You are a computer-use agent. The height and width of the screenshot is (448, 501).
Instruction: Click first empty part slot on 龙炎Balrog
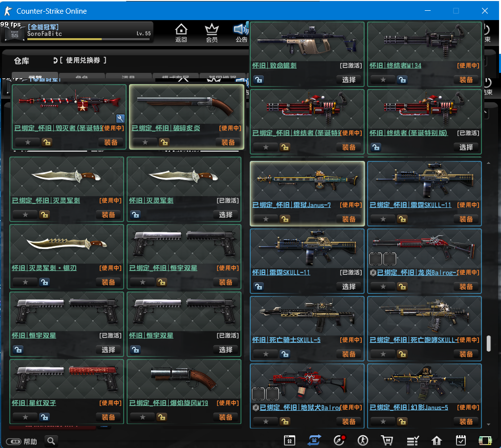point(375,259)
